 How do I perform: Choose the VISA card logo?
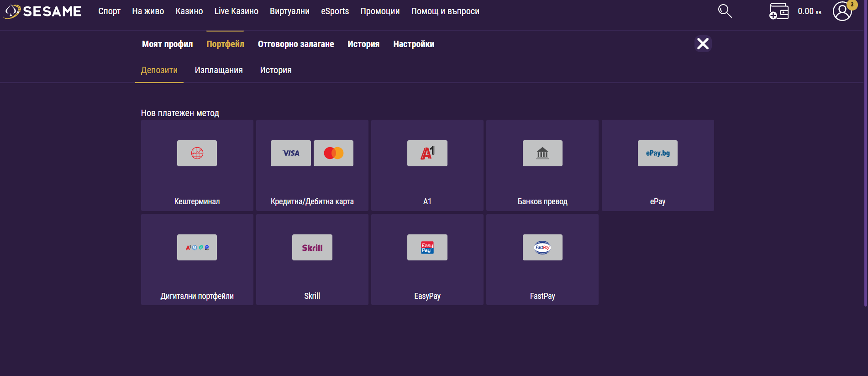(x=291, y=153)
